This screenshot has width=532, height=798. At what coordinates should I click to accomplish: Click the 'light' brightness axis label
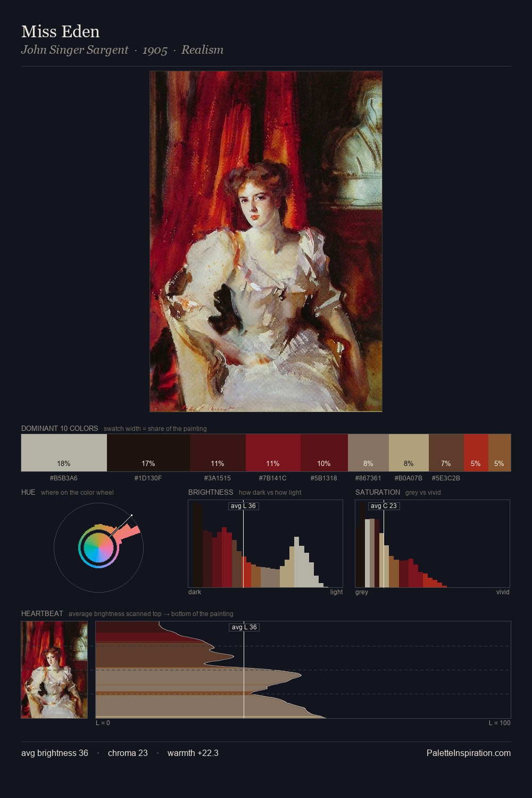point(336,592)
